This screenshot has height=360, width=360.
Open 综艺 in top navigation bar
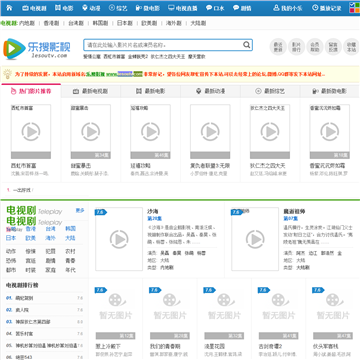(118, 8)
